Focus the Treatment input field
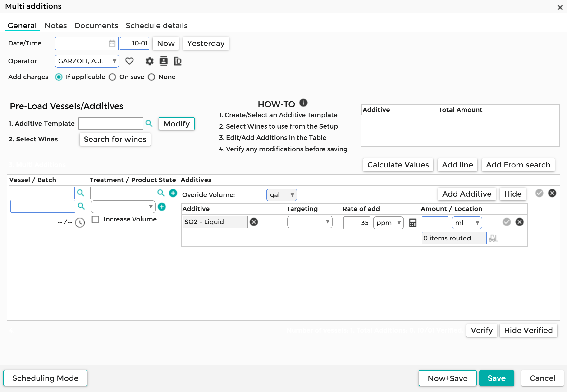The image size is (567, 392). [123, 193]
